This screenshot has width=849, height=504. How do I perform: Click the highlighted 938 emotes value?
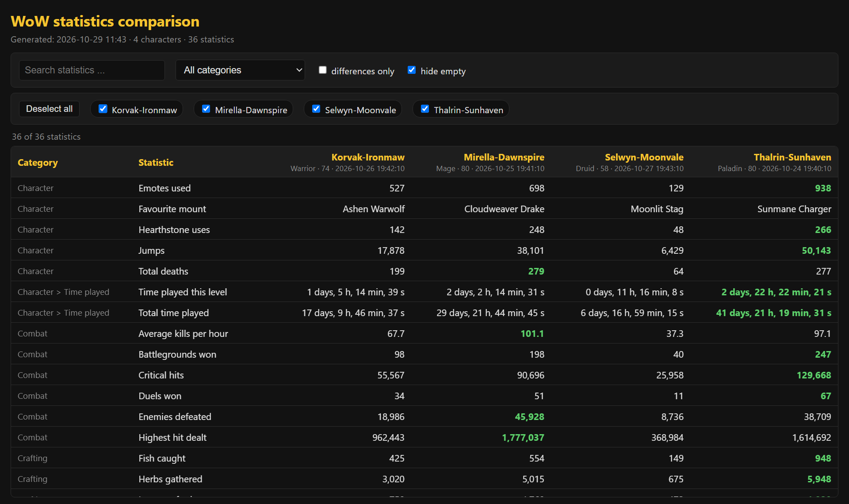[x=823, y=188]
